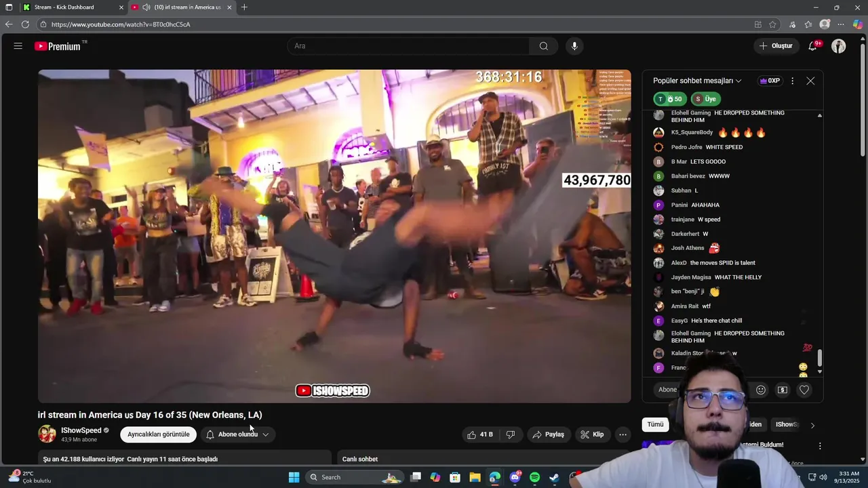Open volume control in system tray
The image size is (868, 488).
[x=823, y=477]
